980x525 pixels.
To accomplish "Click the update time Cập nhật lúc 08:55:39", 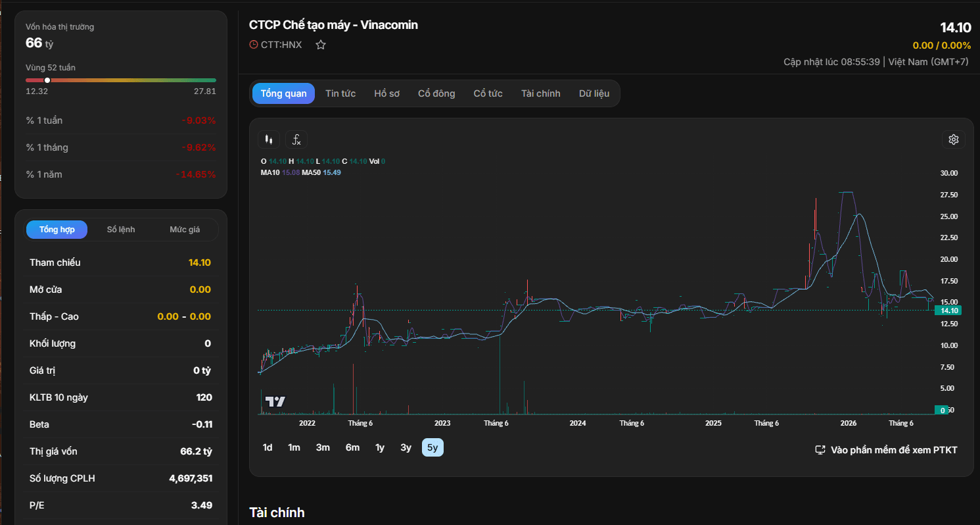I will (x=831, y=62).
